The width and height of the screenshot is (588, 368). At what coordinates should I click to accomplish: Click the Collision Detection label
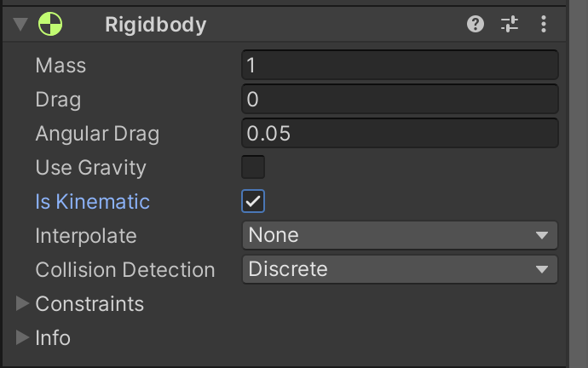(x=124, y=270)
